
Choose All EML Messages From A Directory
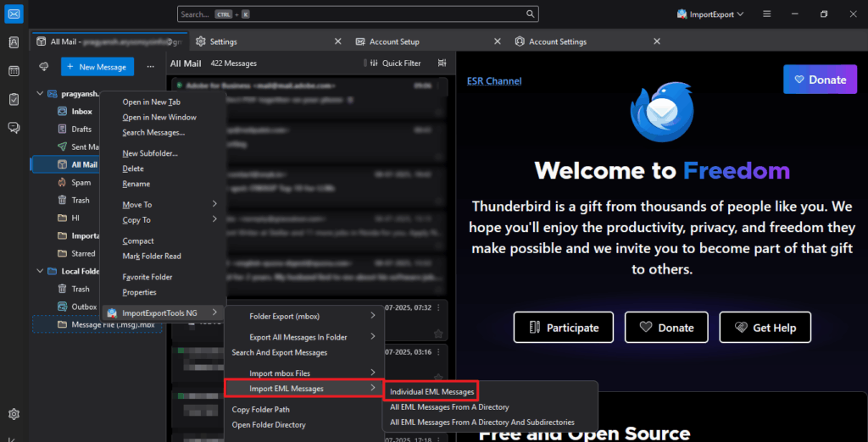[449, 407]
